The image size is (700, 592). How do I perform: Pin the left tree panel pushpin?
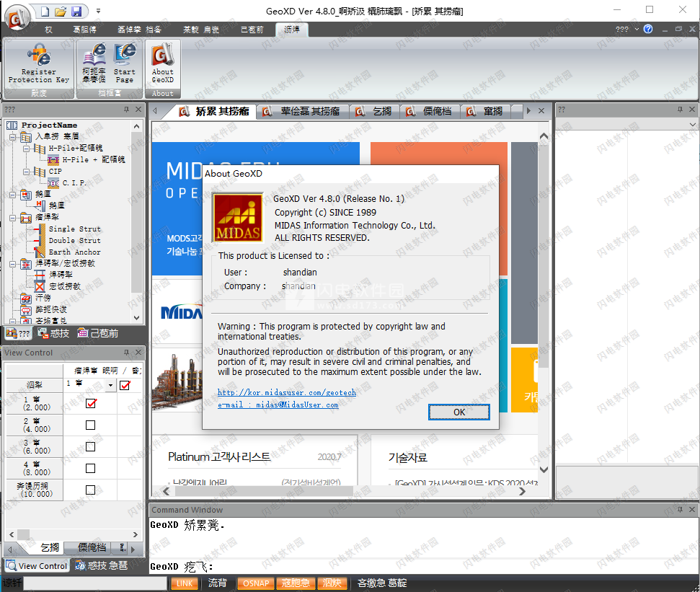click(x=126, y=110)
